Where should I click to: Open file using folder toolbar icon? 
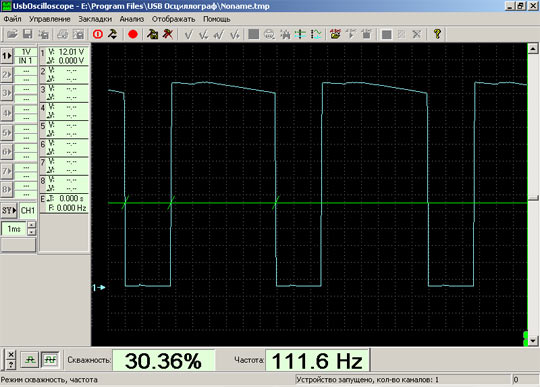pyautogui.click(x=12, y=34)
